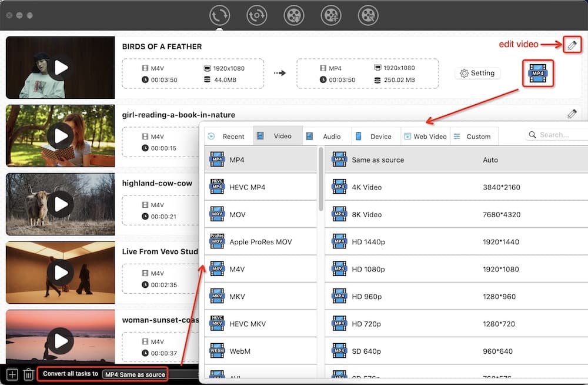Screen dimensions: 588x385
Task: Play the highland-cow-cow video preview
Action: (x=59, y=204)
